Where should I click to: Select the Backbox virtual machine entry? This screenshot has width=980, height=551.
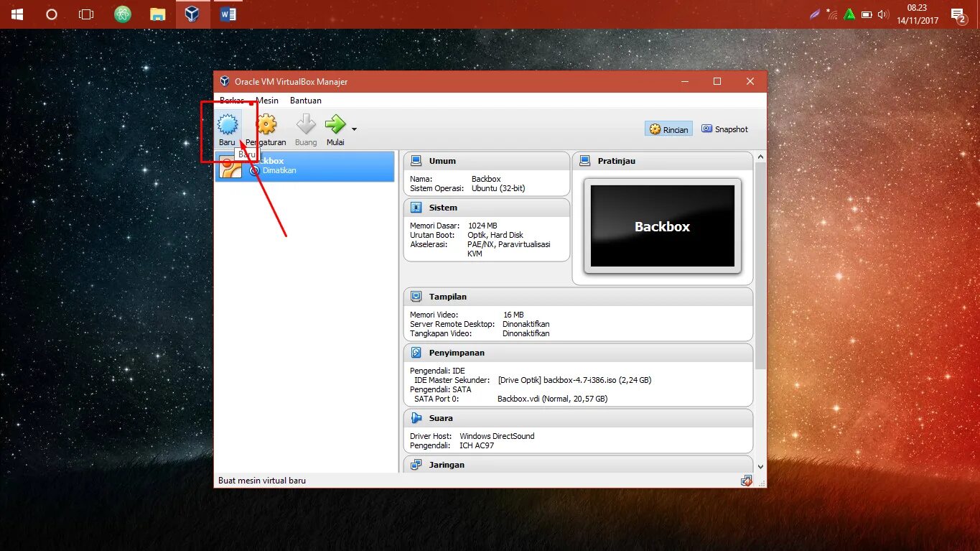coord(305,166)
